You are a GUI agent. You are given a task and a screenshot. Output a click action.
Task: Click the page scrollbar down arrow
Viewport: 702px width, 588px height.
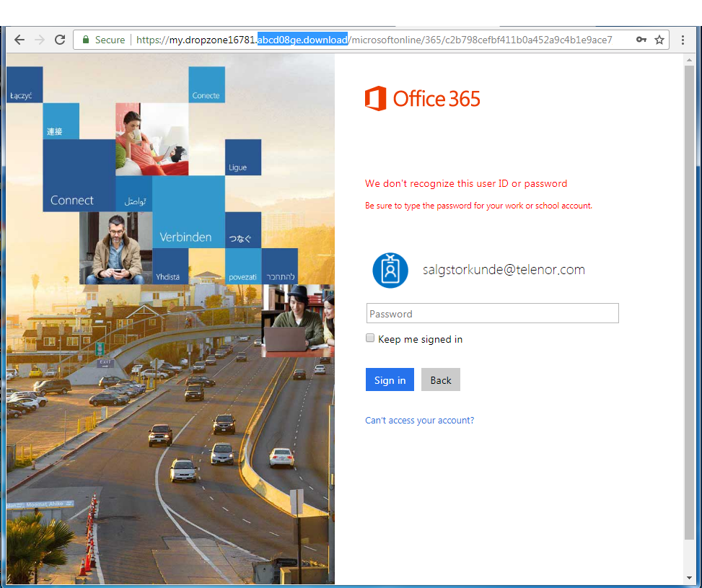click(689, 578)
